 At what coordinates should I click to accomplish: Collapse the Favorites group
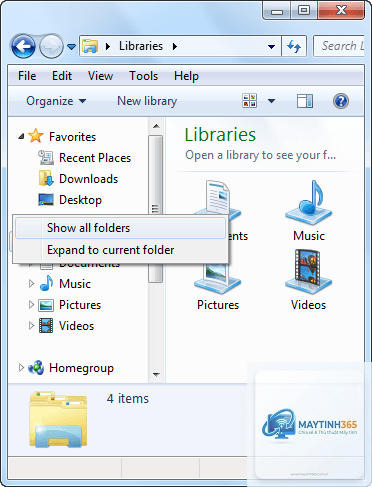tap(21, 136)
